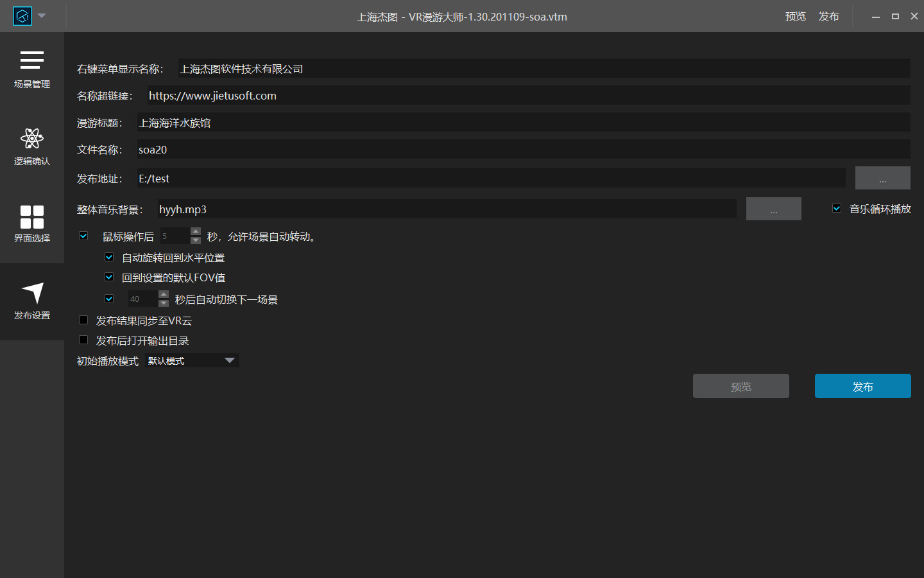Decrease the auto-switch scene seconds value

[x=164, y=303]
